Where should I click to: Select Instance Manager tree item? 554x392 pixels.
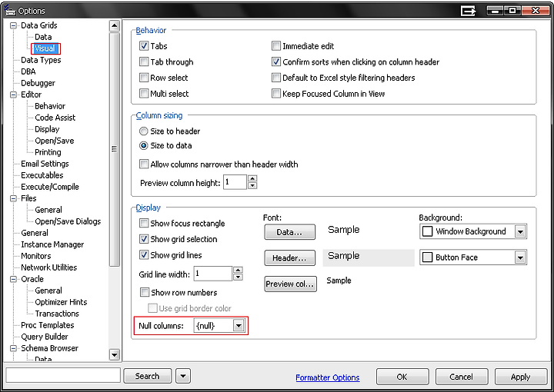pos(52,244)
